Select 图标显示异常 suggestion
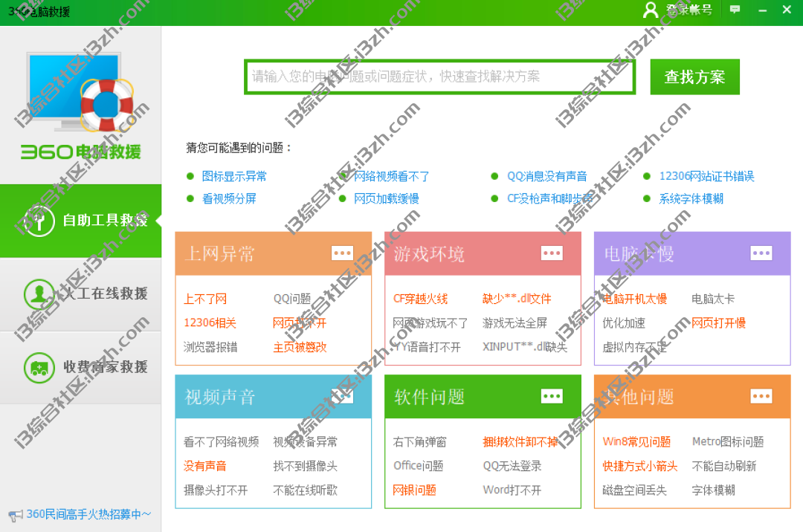This screenshot has width=803, height=532. pos(234,177)
